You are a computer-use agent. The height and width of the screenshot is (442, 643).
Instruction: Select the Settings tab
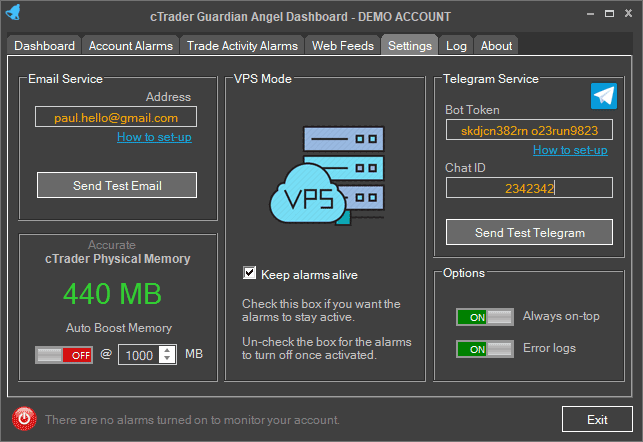[410, 46]
